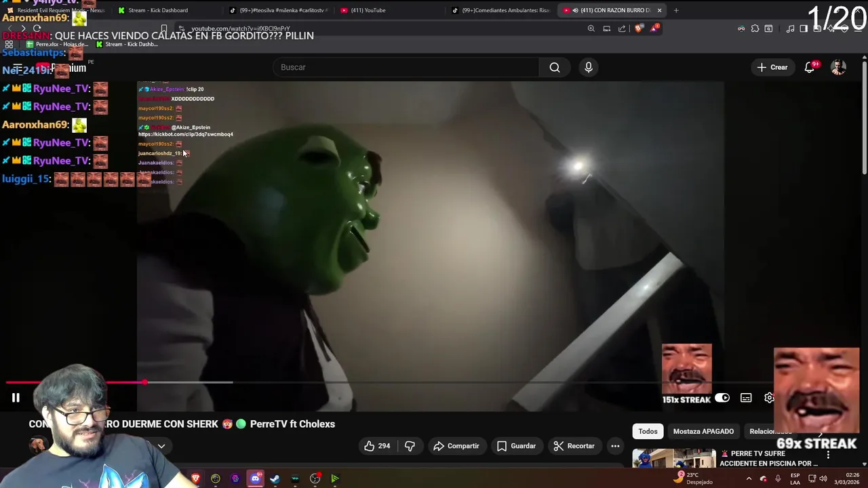Image resolution: width=868 pixels, height=488 pixels.
Task: Open Steam from the taskbar
Action: pos(275,479)
